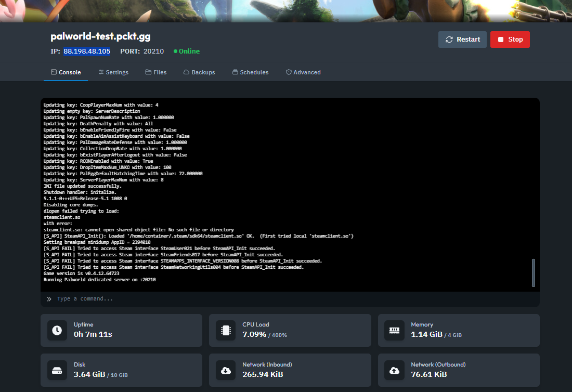Click the Memory RAM icon
Image resolution: width=572 pixels, height=392 pixels.
pyautogui.click(x=394, y=330)
